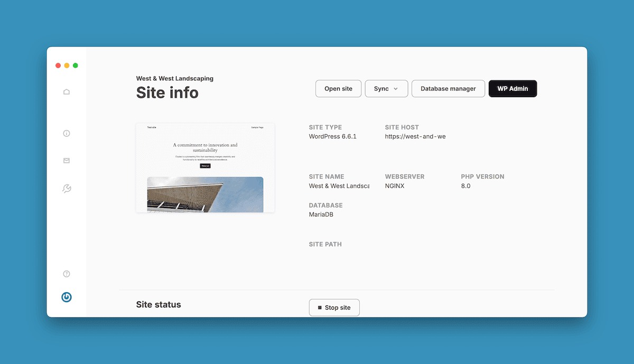634x364 pixels.
Task: Click the West & West Landscaping site name
Action: pyautogui.click(x=174, y=78)
